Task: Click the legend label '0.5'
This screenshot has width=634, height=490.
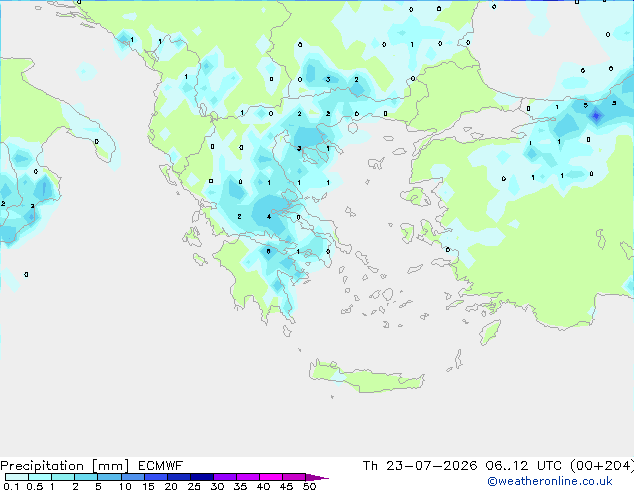Action: (35, 486)
